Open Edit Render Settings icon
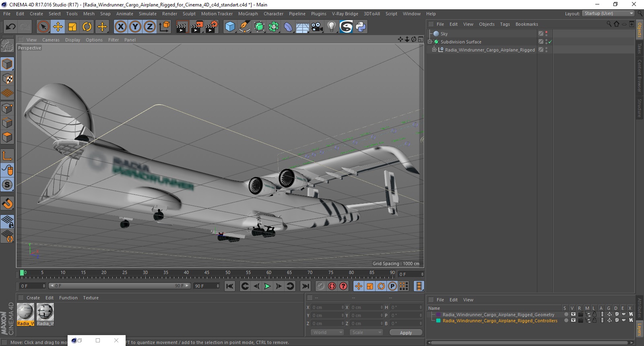The height and width of the screenshot is (346, 644). click(x=211, y=27)
